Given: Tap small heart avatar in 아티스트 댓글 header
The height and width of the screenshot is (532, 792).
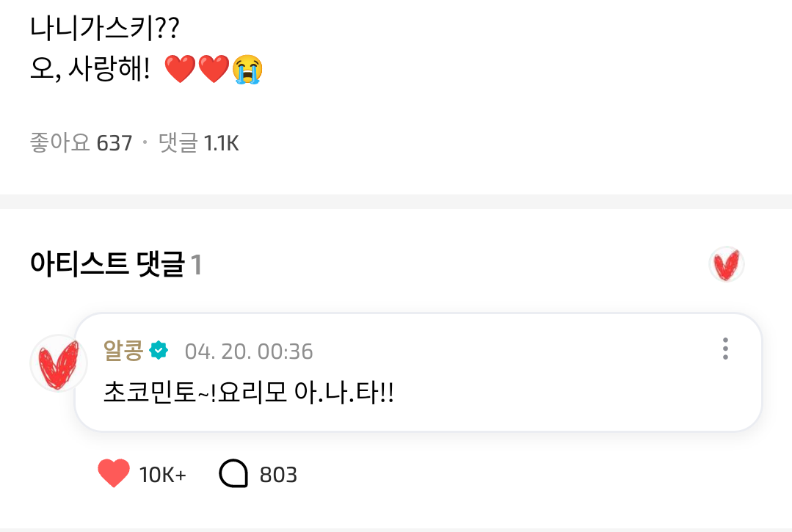Looking at the screenshot, I should pos(727,265).
